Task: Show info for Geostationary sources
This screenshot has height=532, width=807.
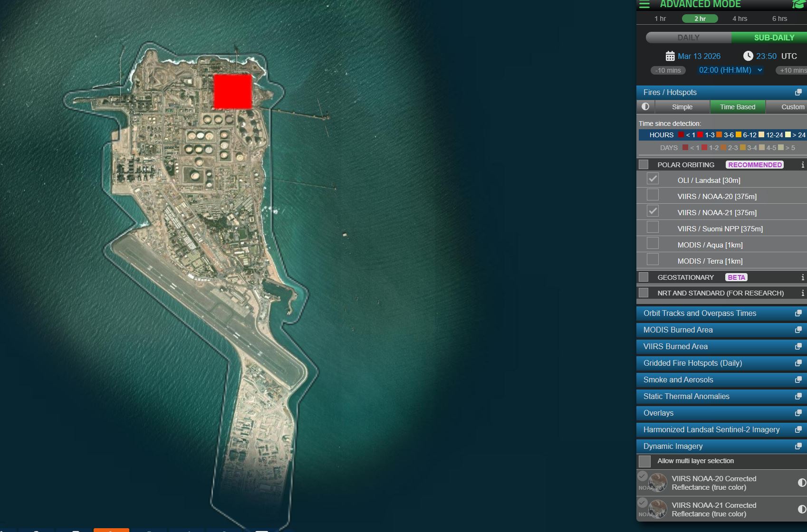Action: click(803, 277)
